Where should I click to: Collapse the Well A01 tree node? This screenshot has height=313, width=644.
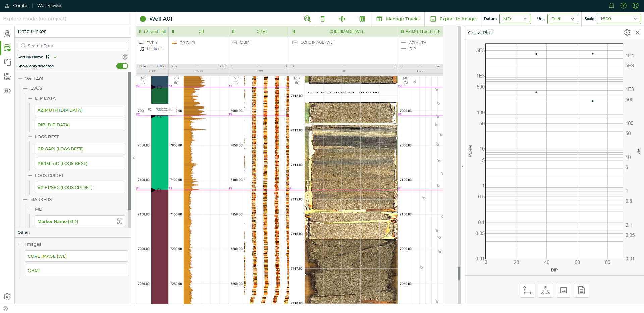click(20, 79)
